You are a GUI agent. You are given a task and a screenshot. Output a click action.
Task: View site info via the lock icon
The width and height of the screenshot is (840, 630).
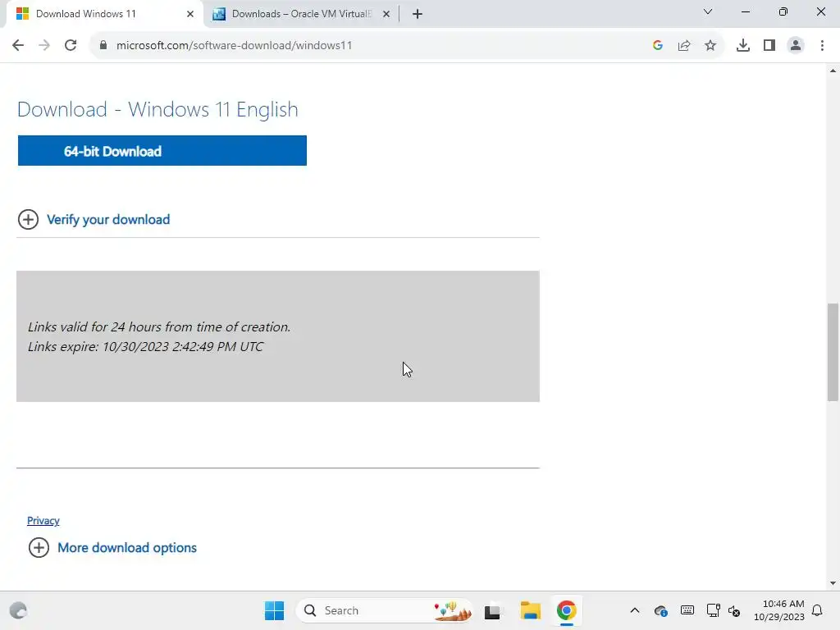pos(103,46)
